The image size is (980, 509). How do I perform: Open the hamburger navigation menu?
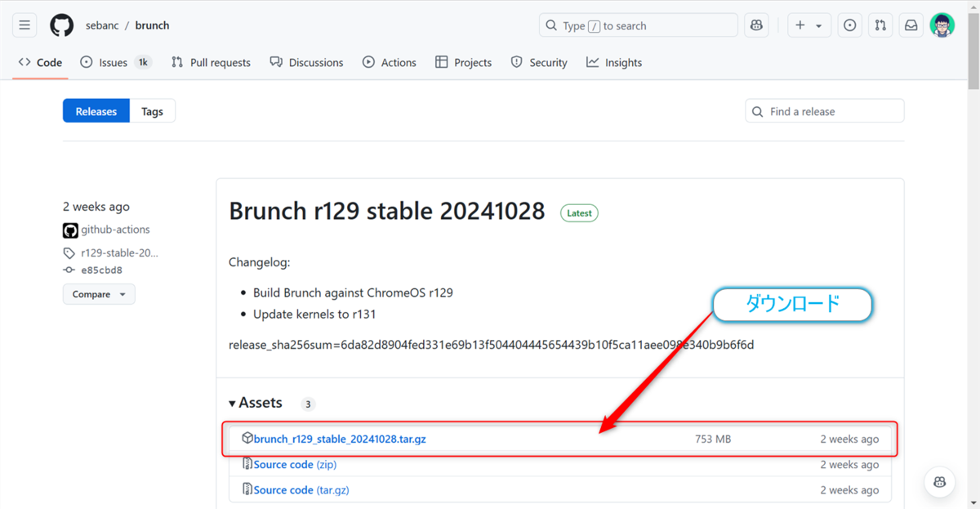coord(24,25)
